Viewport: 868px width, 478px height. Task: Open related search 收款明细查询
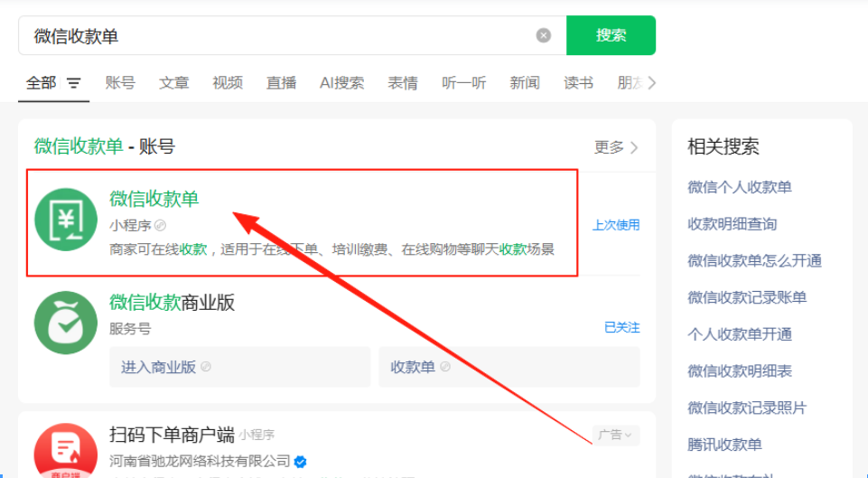coord(733,223)
